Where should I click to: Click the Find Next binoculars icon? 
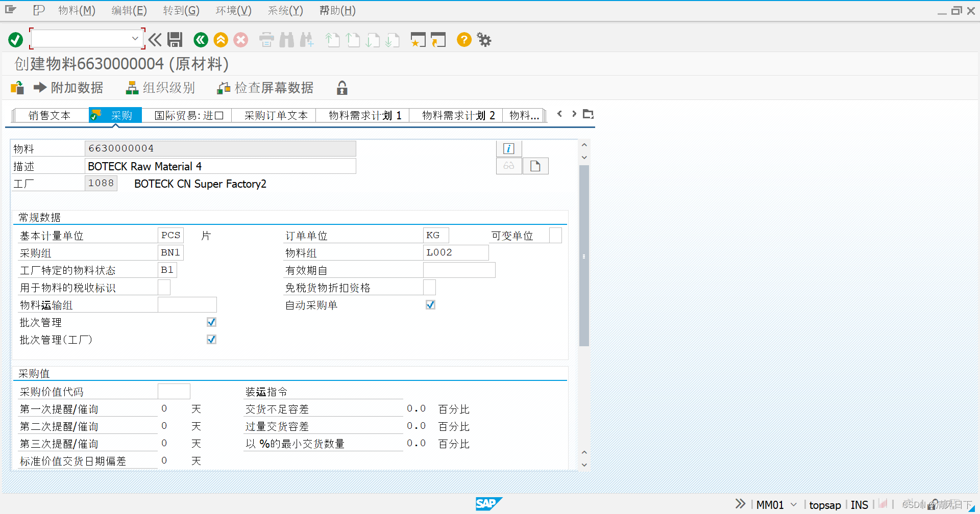point(307,39)
